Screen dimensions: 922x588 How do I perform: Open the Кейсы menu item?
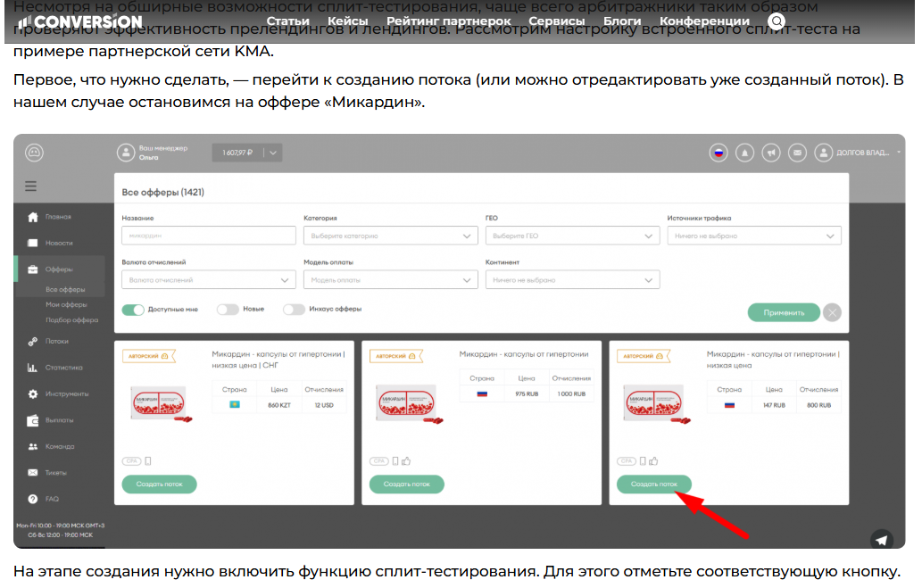point(349,20)
